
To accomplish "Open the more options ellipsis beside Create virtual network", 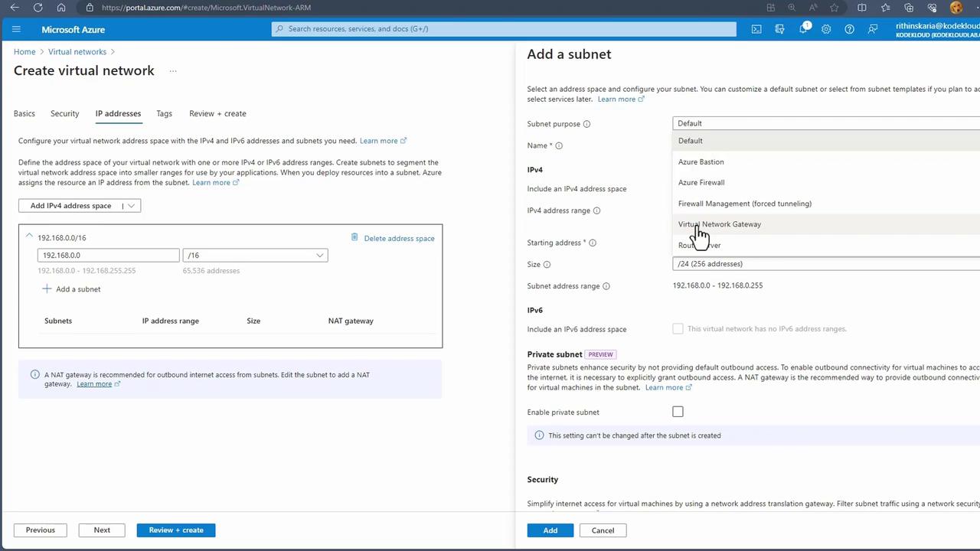I will 173,71.
